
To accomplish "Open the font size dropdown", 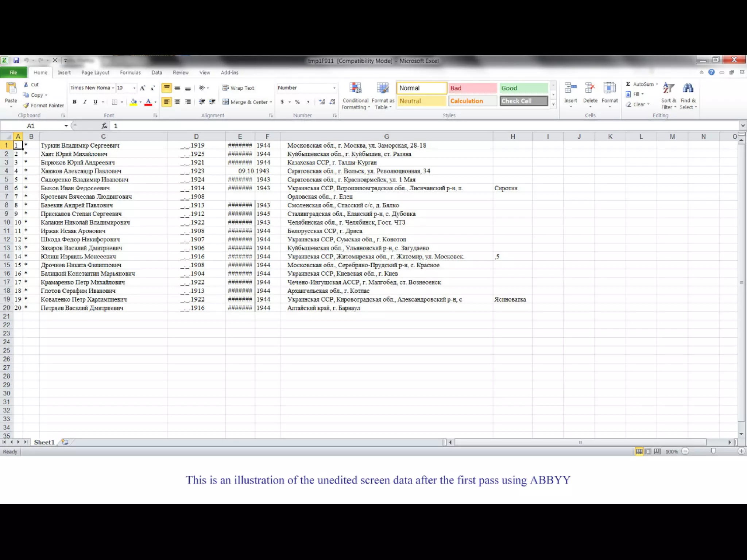I will pyautogui.click(x=135, y=88).
